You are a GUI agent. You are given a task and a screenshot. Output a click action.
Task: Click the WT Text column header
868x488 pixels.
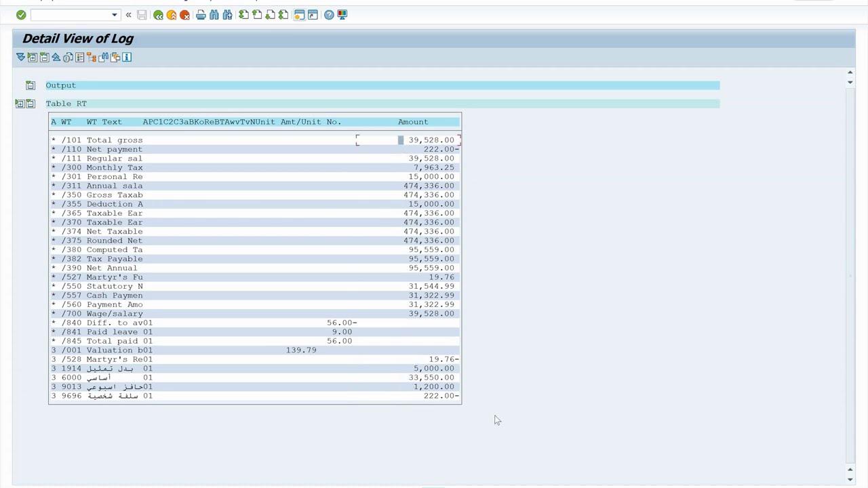pos(104,122)
